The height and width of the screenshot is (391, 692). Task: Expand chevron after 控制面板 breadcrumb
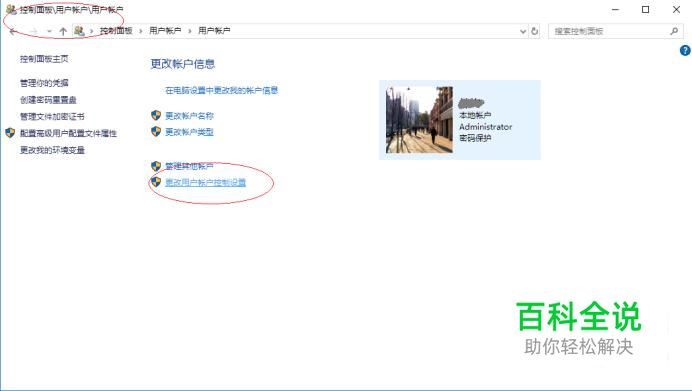[x=140, y=31]
